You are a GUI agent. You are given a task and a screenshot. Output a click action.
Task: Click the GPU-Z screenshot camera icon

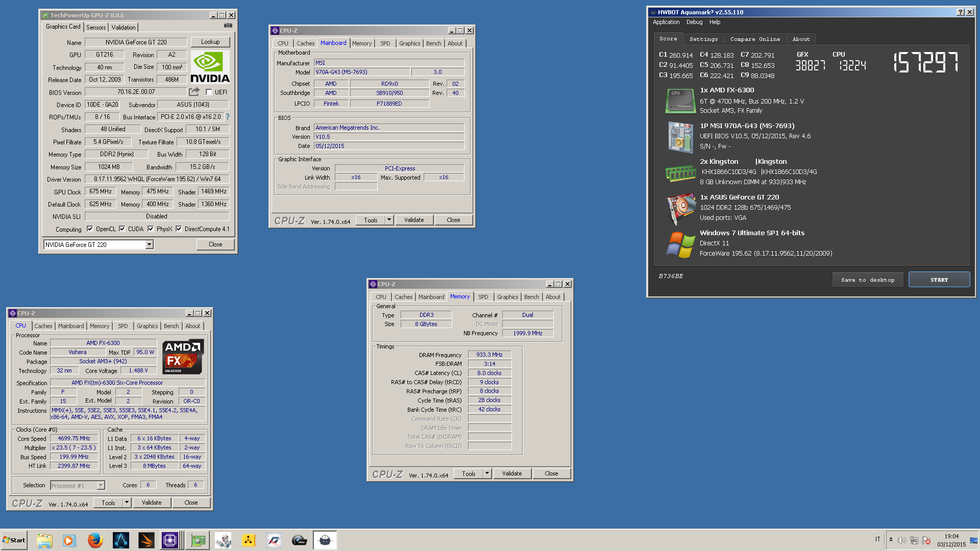pyautogui.click(x=228, y=26)
